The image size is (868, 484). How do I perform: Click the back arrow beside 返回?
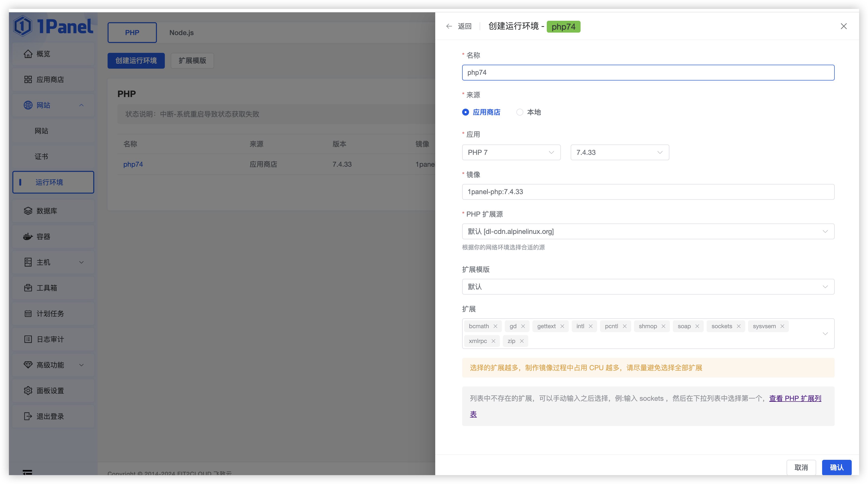pos(449,26)
